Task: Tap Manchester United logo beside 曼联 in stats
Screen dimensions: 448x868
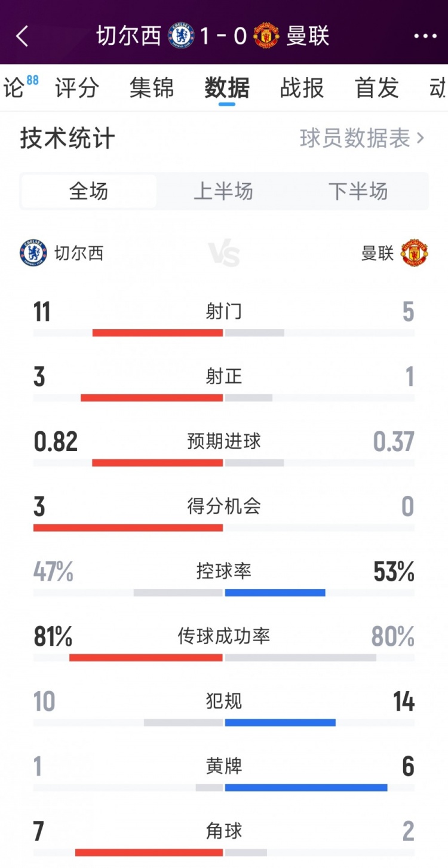Action: tap(415, 253)
